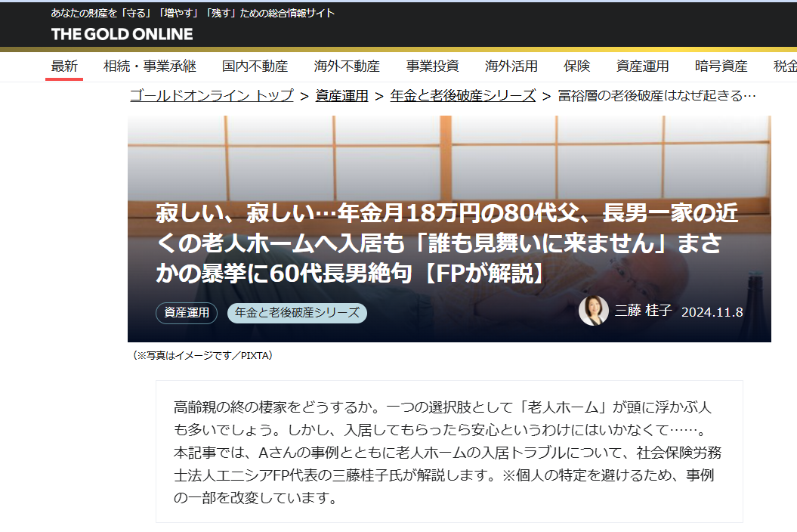Click the author name 三藤 桂子

pos(644,311)
